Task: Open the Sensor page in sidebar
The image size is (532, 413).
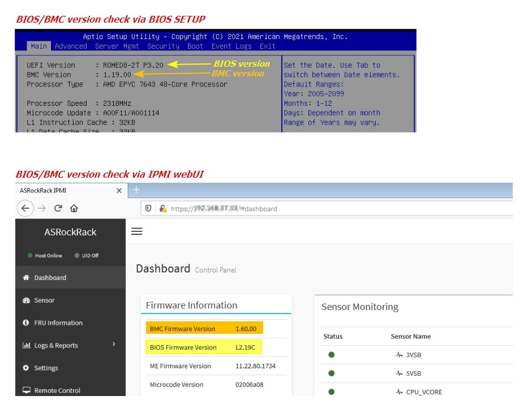Action: click(x=44, y=300)
